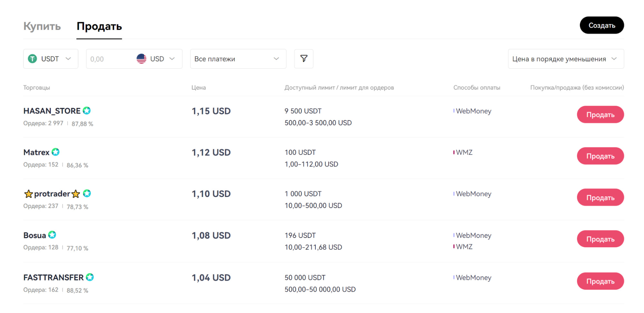Viewport: 644px width, 313px height.
Task: Open the Все платежи payment dropdown
Action: pyautogui.click(x=238, y=59)
